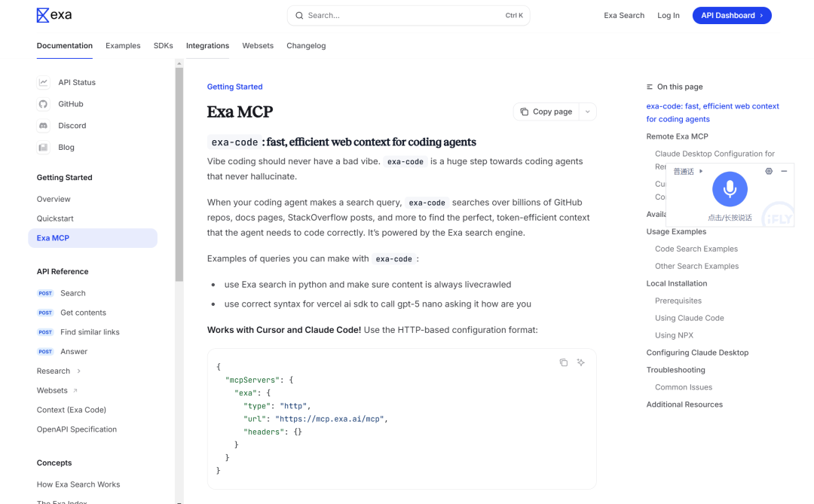Expand the Research section chevron

79,371
